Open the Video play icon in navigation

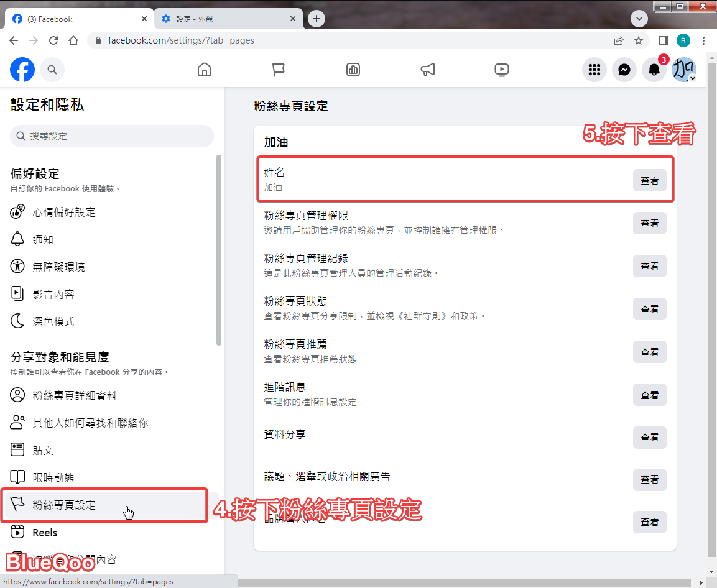coord(502,70)
